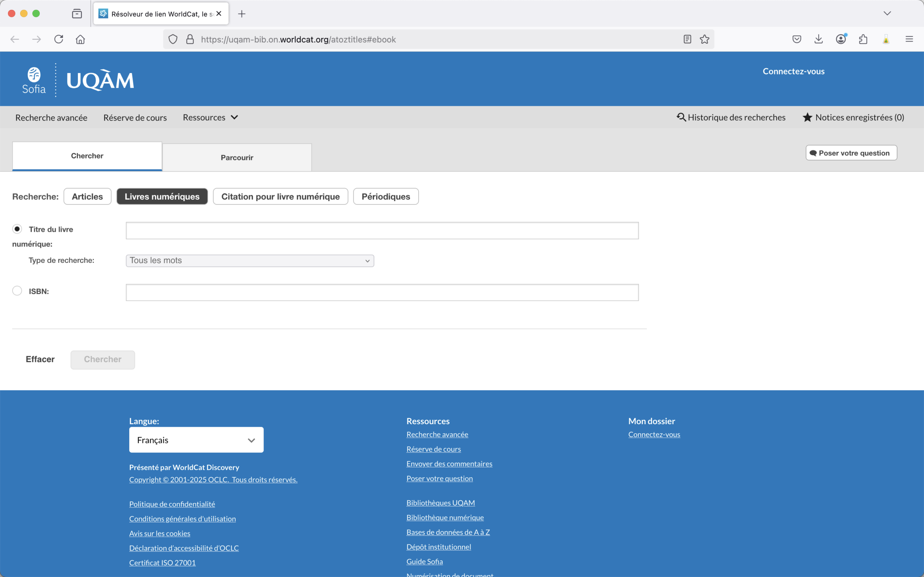The width and height of the screenshot is (924, 577).
Task: Open the Langue Français dropdown
Action: (196, 440)
